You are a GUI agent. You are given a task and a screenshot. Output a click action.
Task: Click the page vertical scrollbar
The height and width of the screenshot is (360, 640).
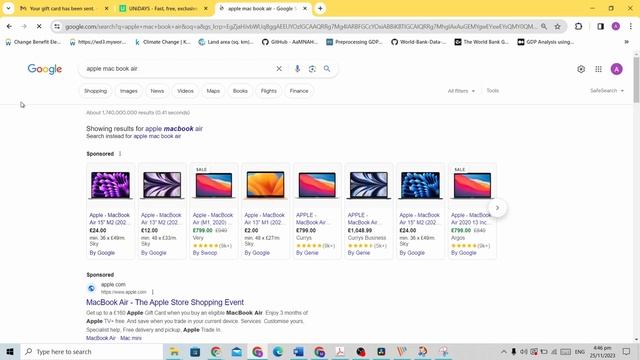click(636, 80)
